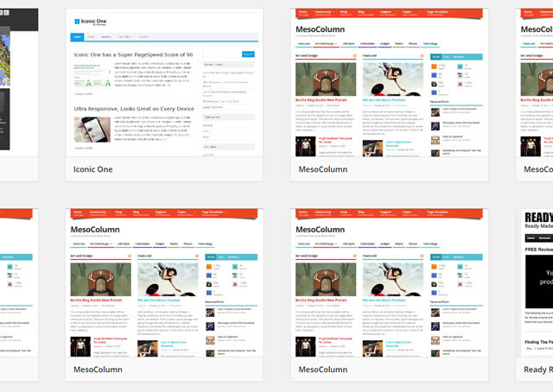Open the MesoColumn screenshot adjacent to Iconic One's card
This screenshot has width=553, height=392.
point(390,83)
